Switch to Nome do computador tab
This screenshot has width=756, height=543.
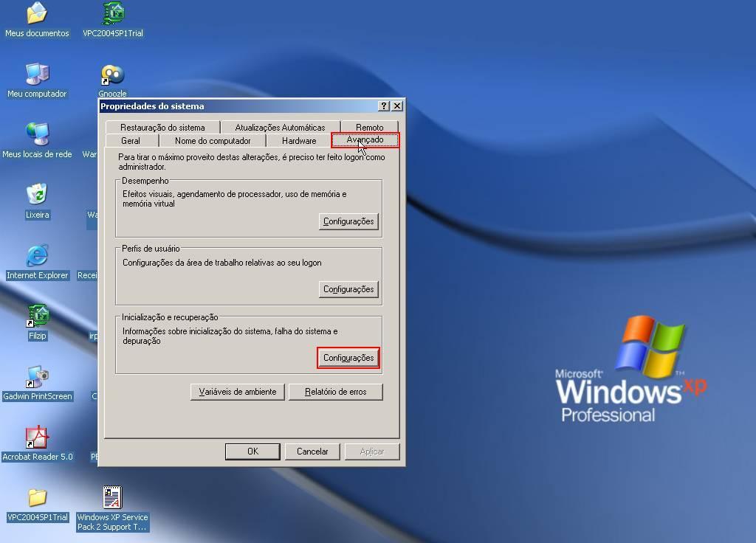click(x=213, y=141)
